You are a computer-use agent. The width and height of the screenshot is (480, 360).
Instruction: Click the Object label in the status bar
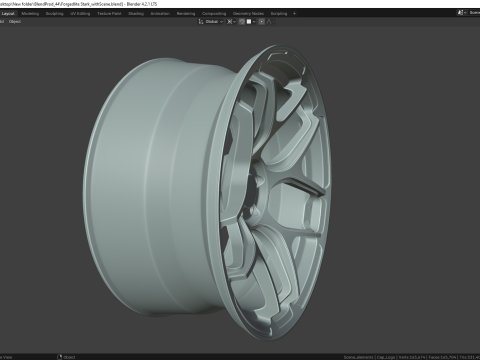point(69,357)
